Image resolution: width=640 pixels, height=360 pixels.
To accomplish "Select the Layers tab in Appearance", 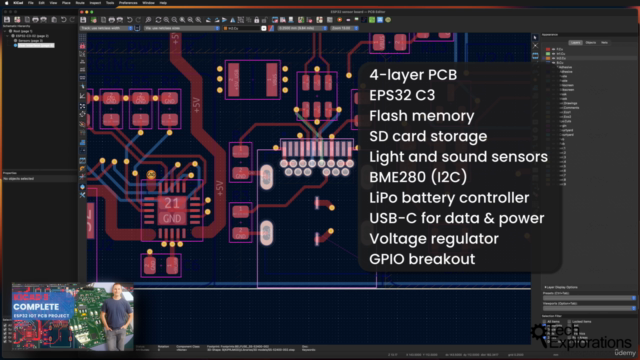I will pyautogui.click(x=576, y=42).
